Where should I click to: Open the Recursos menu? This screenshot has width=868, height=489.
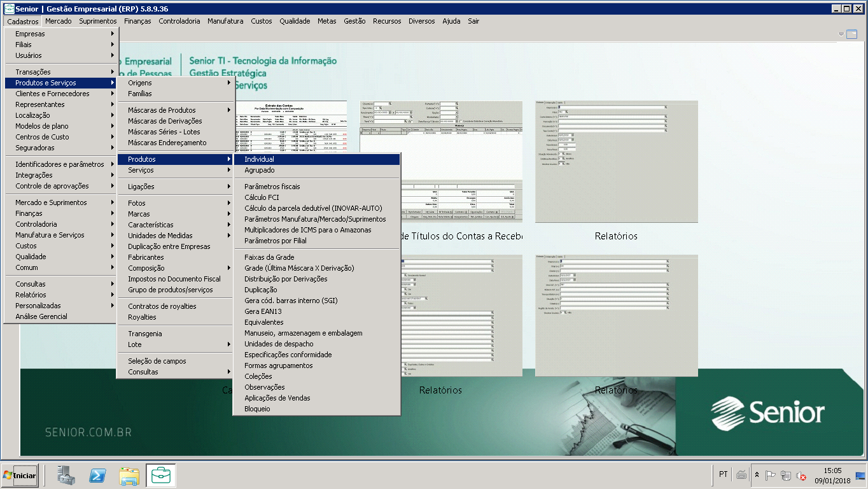(x=387, y=21)
